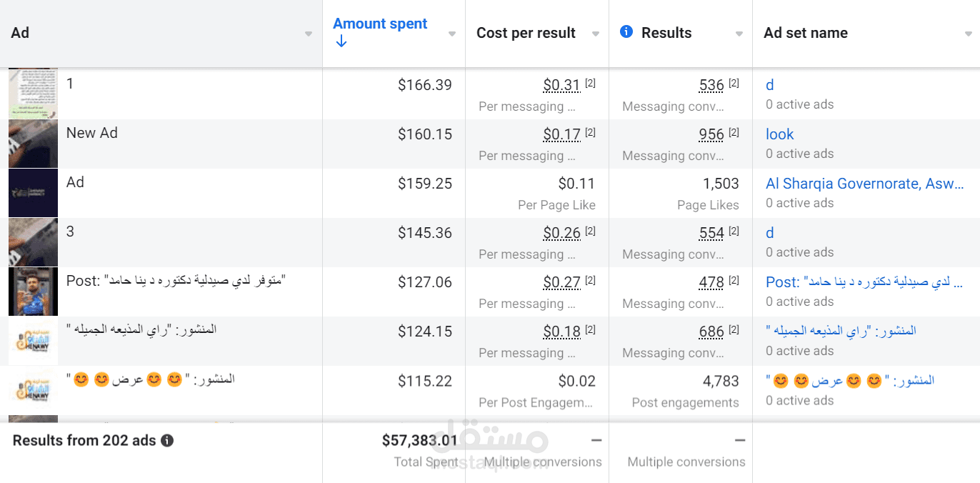Click the dark thumbnail of the 'Ad' row
Viewport: 980px width, 483px height.
tap(33, 193)
